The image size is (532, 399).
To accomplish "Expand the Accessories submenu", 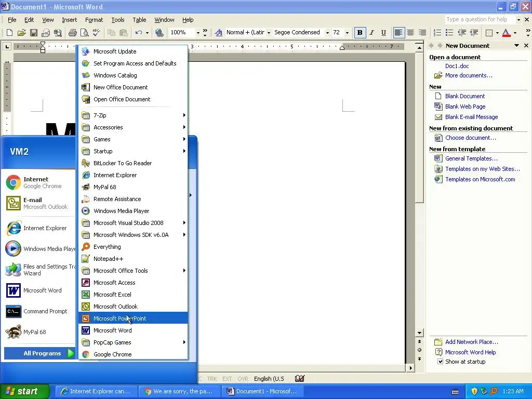I will tap(133, 127).
